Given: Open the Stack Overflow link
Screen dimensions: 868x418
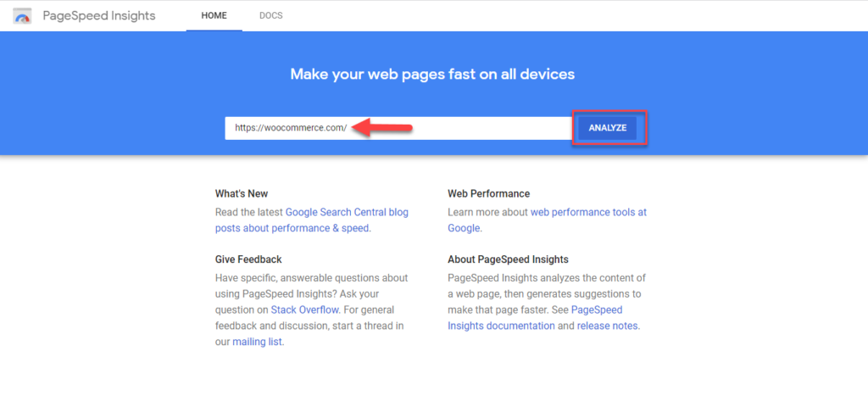Looking at the screenshot, I should pos(304,309).
